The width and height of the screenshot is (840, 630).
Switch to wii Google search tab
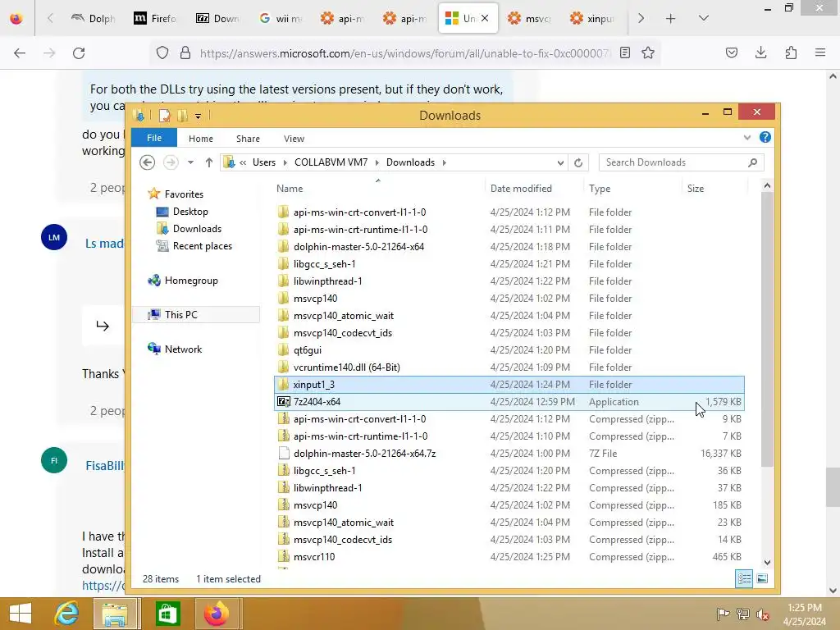(x=281, y=18)
